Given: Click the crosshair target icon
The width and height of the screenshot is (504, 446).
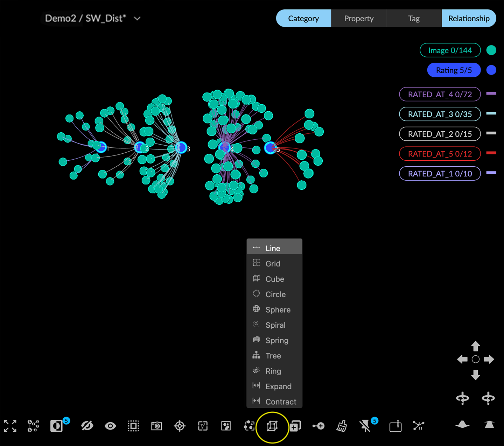Looking at the screenshot, I should (180, 426).
